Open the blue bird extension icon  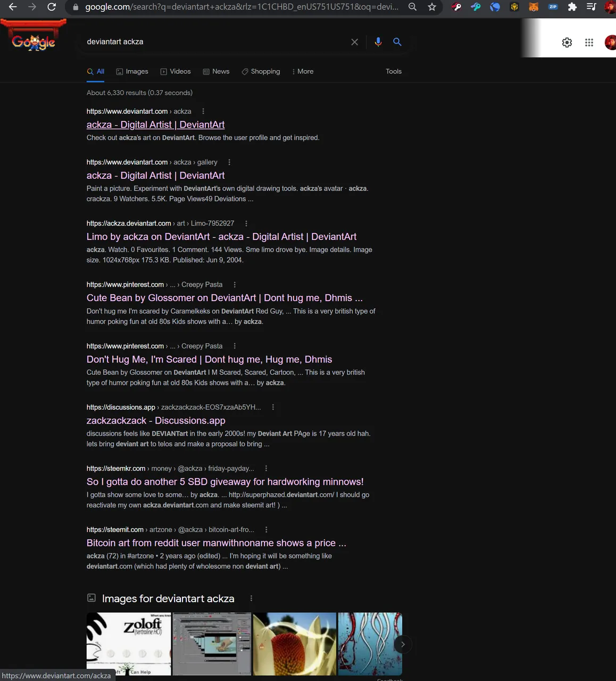point(476,7)
